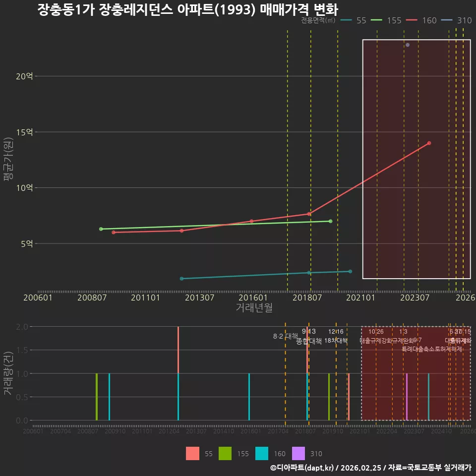476x476 pixels.
Task: Click the 20억 y-axis label
Action: tap(24, 76)
